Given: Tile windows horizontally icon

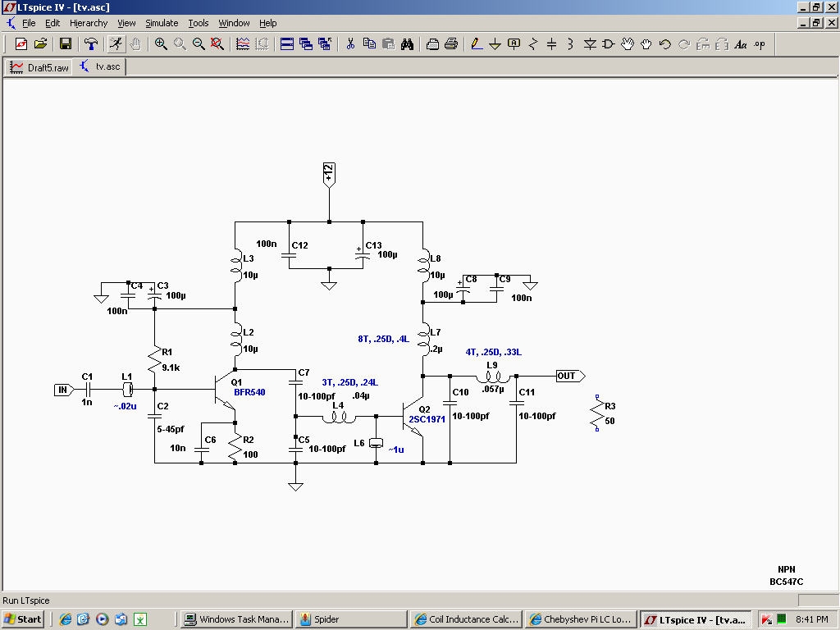Looking at the screenshot, I should pos(287,44).
